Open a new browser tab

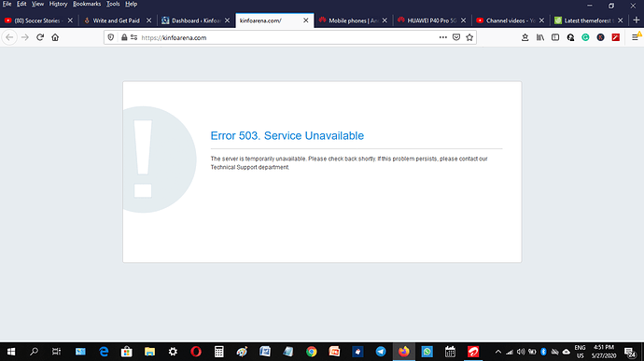click(x=637, y=21)
